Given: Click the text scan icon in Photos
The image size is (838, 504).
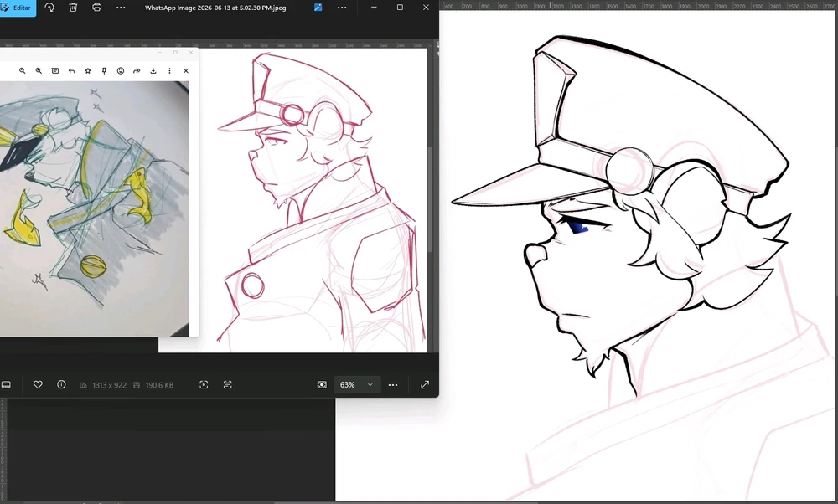Looking at the screenshot, I should click(x=228, y=384).
